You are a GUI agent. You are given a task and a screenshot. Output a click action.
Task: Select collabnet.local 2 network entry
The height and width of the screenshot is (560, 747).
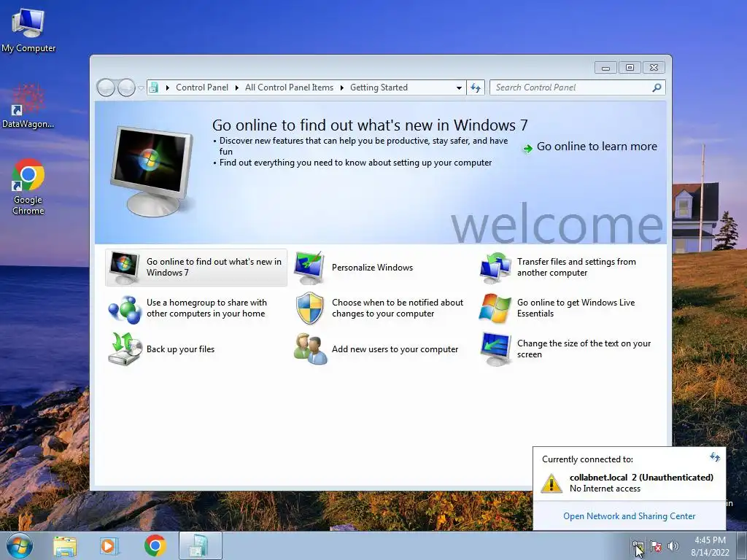tap(629, 483)
